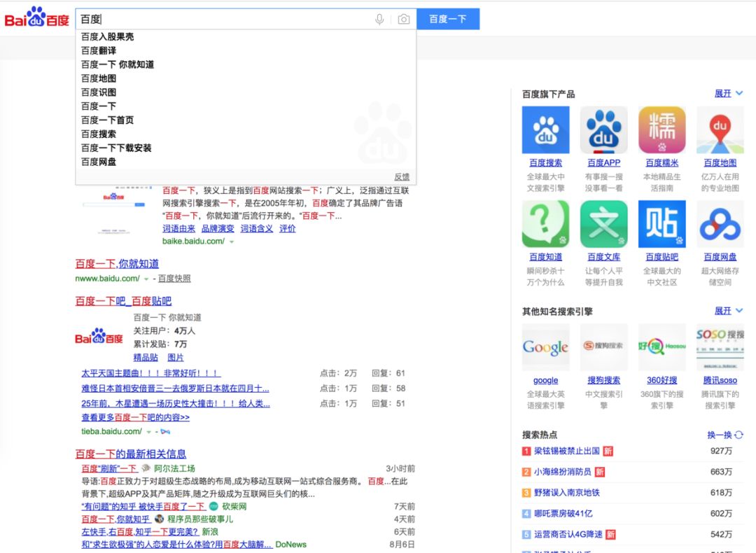
Task: Expand the 其他知名搜索引擎 展开 chevron
Action: click(740, 311)
